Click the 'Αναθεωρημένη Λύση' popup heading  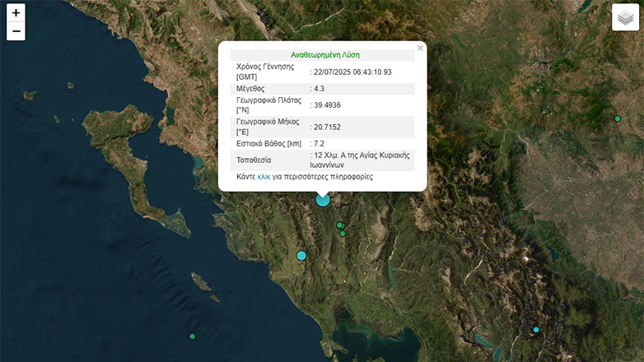(x=324, y=55)
